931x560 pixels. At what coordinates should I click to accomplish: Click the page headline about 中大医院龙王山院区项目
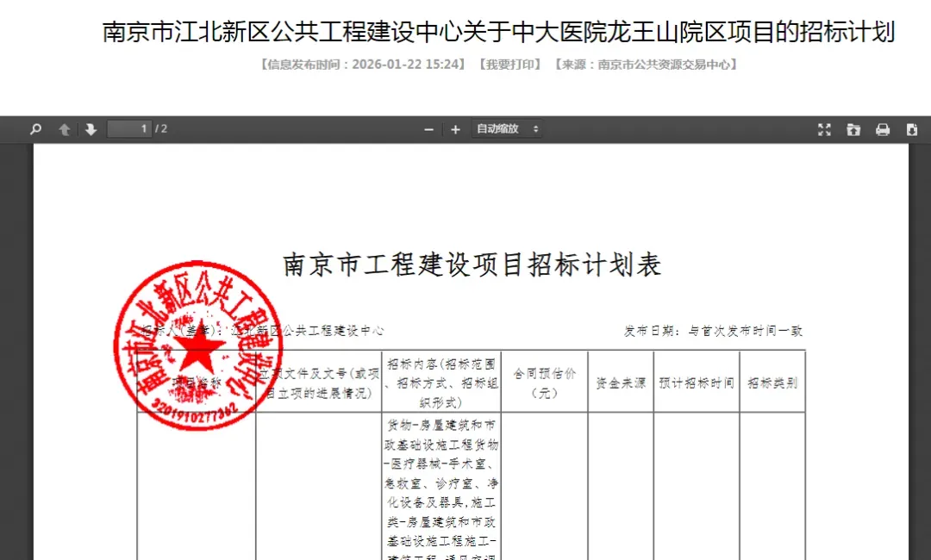[499, 31]
